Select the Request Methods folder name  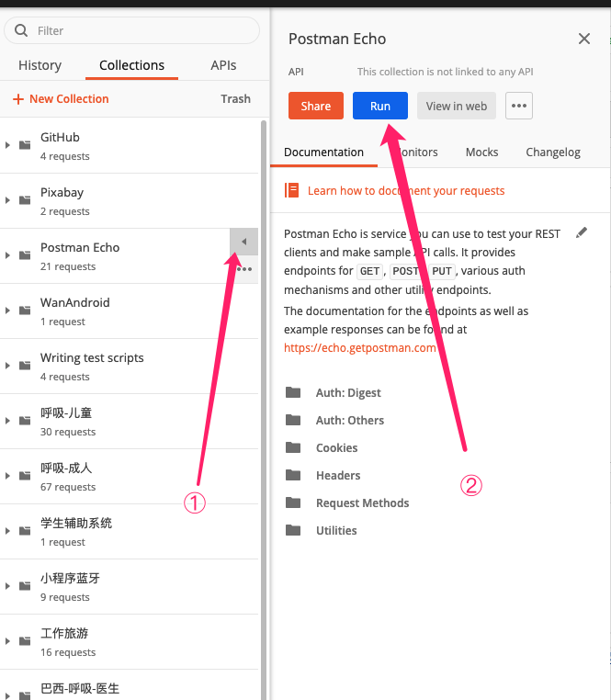coord(362,503)
